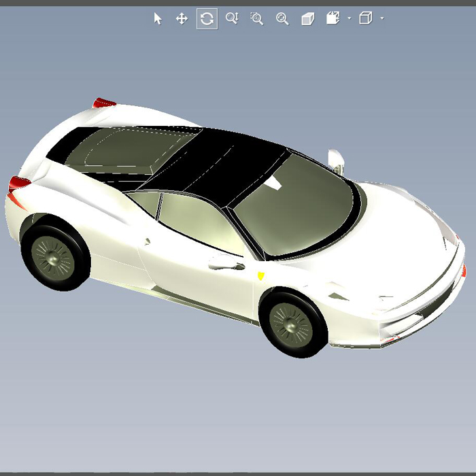Open the section view dropdown arrow
The height and width of the screenshot is (476, 476).
pos(349,18)
